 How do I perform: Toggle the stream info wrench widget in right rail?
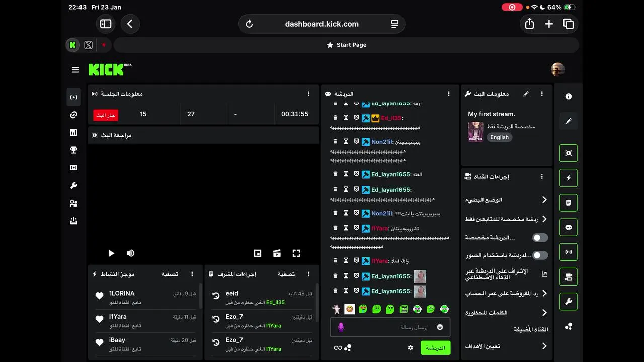tap(569, 302)
